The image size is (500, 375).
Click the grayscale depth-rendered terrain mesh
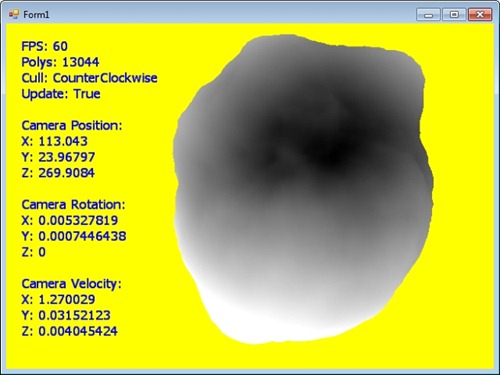[303, 189]
